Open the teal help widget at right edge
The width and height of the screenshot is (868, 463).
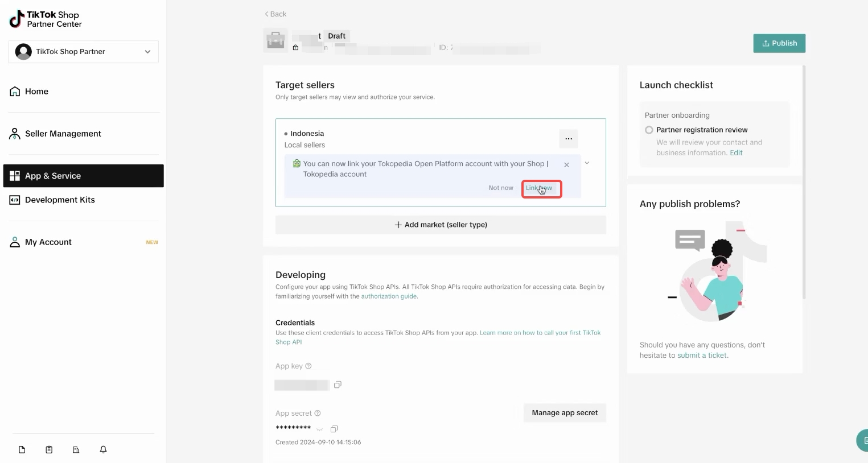click(x=863, y=440)
